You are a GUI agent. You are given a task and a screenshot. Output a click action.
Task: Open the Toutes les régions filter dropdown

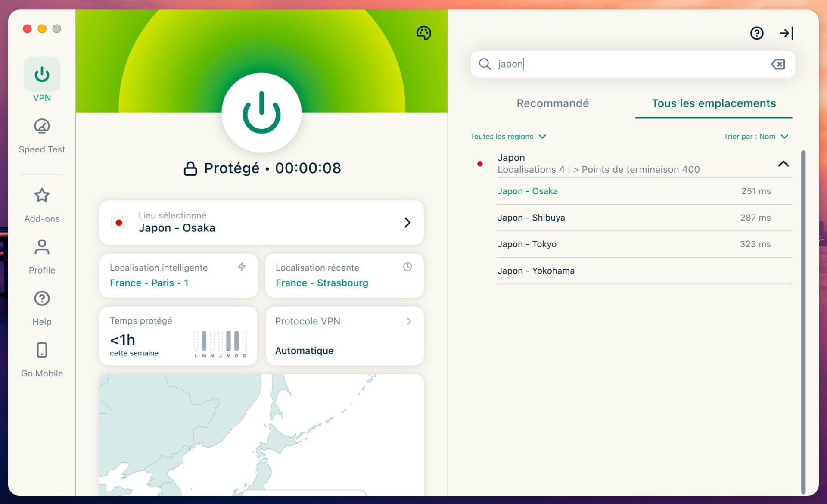coord(508,136)
